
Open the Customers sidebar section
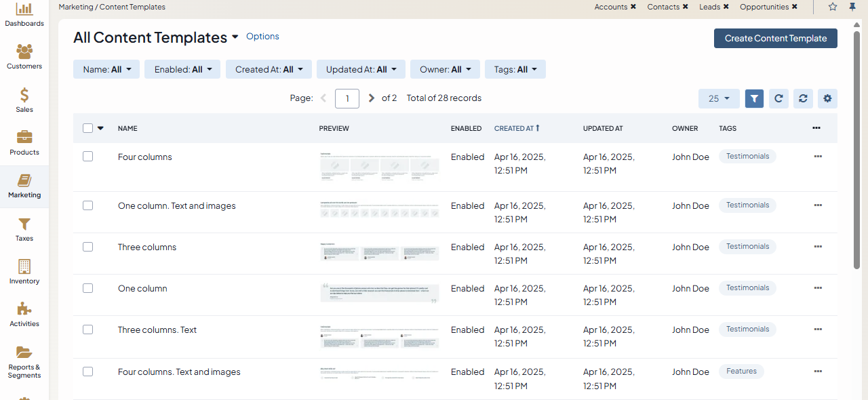24,52
